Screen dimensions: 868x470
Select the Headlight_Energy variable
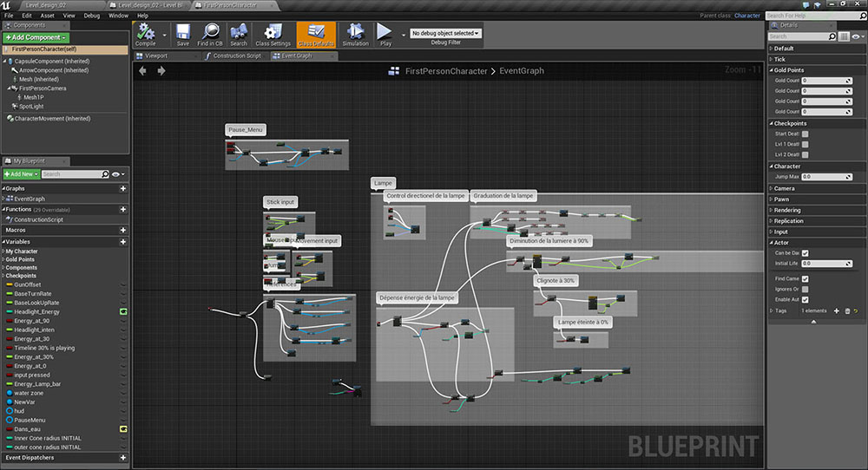37,311
